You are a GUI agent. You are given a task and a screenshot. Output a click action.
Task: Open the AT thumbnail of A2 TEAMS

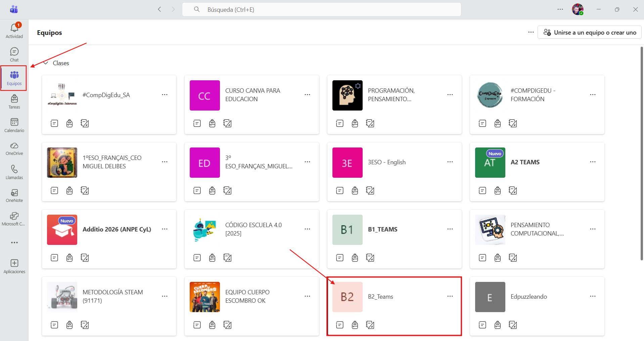click(x=490, y=163)
